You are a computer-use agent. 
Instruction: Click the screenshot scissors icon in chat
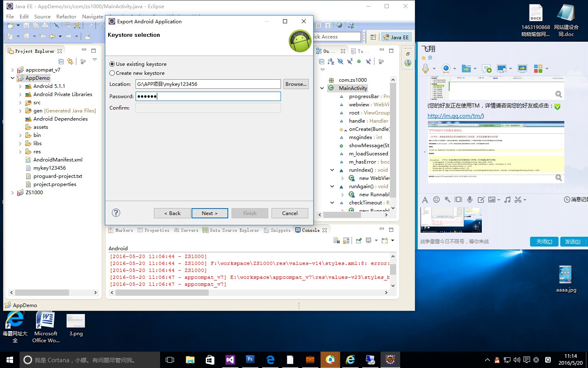[518, 200]
